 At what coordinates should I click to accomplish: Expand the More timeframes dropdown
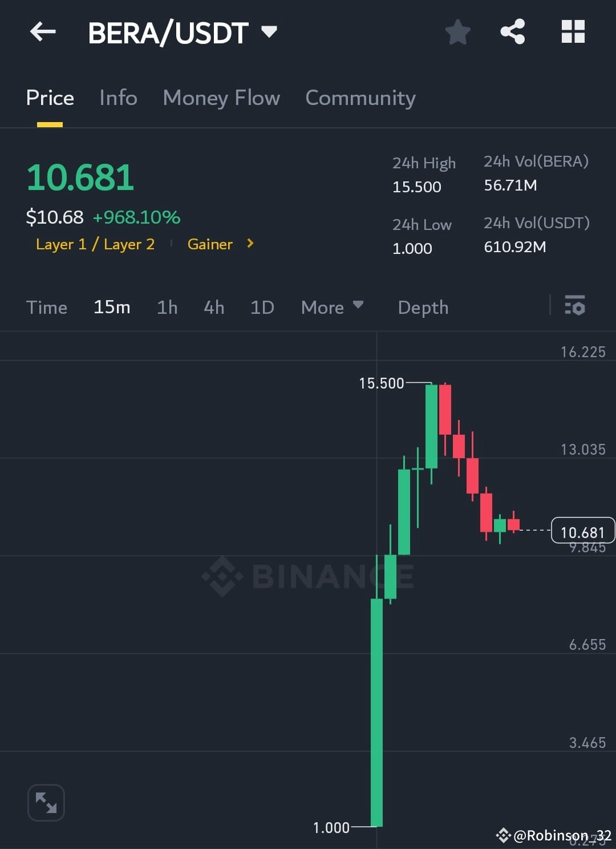pyautogui.click(x=332, y=307)
